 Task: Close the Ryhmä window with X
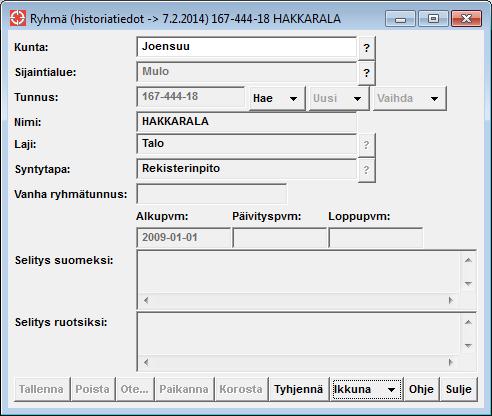467,18
